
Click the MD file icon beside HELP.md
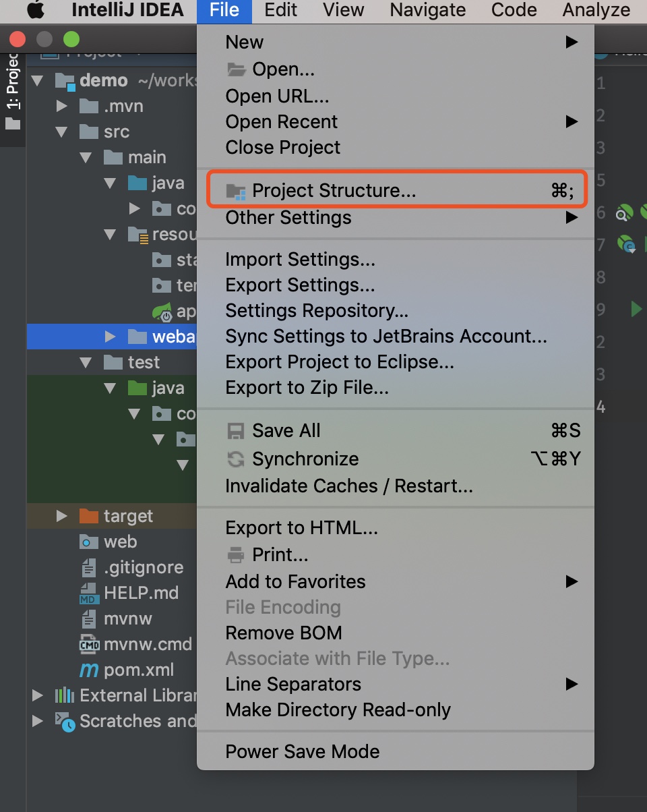90,593
